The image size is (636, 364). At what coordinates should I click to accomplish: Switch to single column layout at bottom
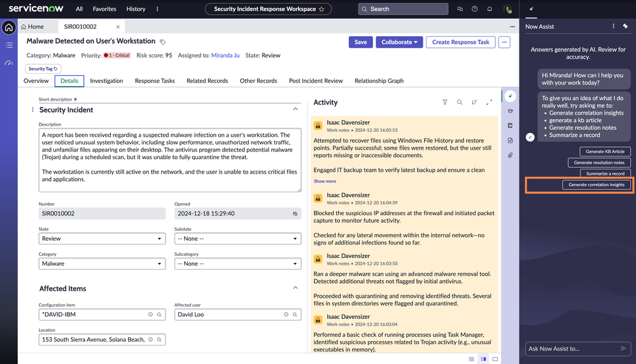[x=471, y=359]
